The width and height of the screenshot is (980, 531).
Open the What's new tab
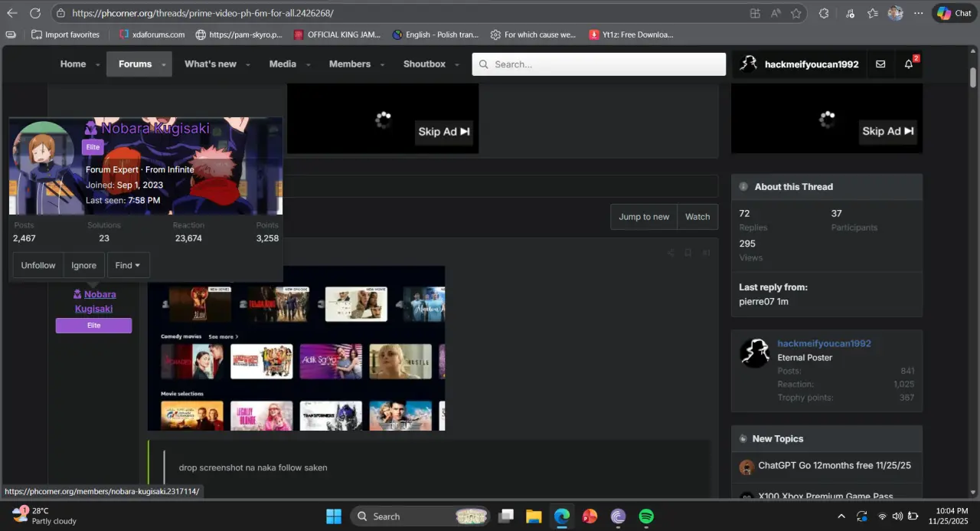pos(211,64)
